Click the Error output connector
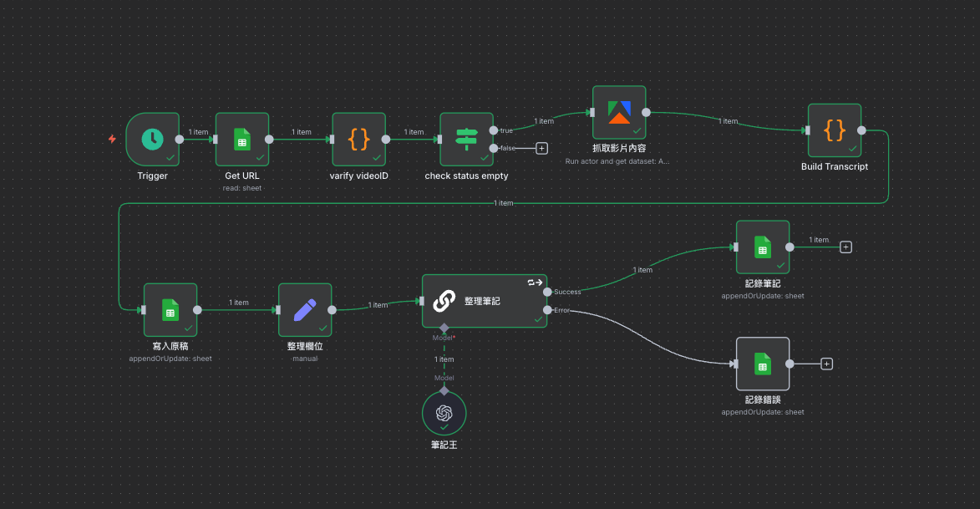980x509 pixels. (547, 310)
